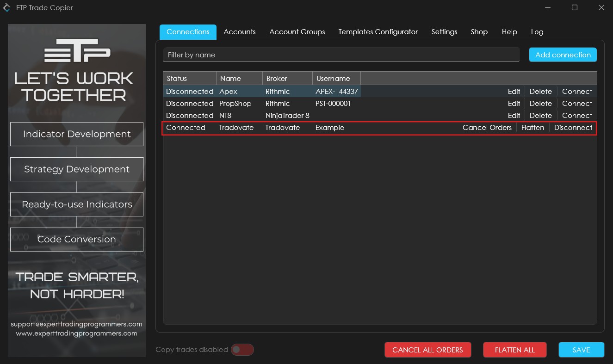The height and width of the screenshot is (364, 613).
Task: Flatten positions on the Tradovate connection
Action: (x=533, y=128)
